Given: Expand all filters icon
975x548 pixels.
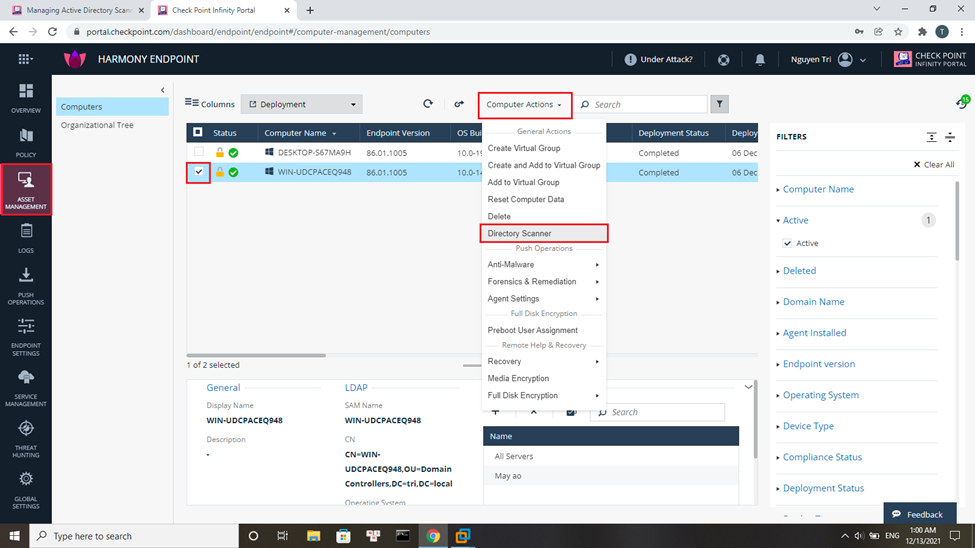Looking at the screenshot, I should (931, 137).
